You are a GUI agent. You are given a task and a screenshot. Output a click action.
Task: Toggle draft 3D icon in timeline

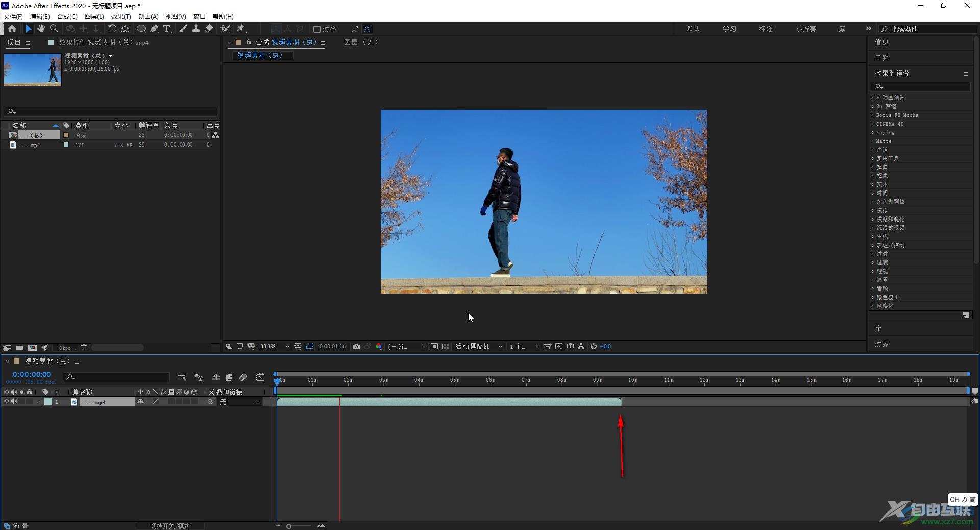[x=199, y=377]
